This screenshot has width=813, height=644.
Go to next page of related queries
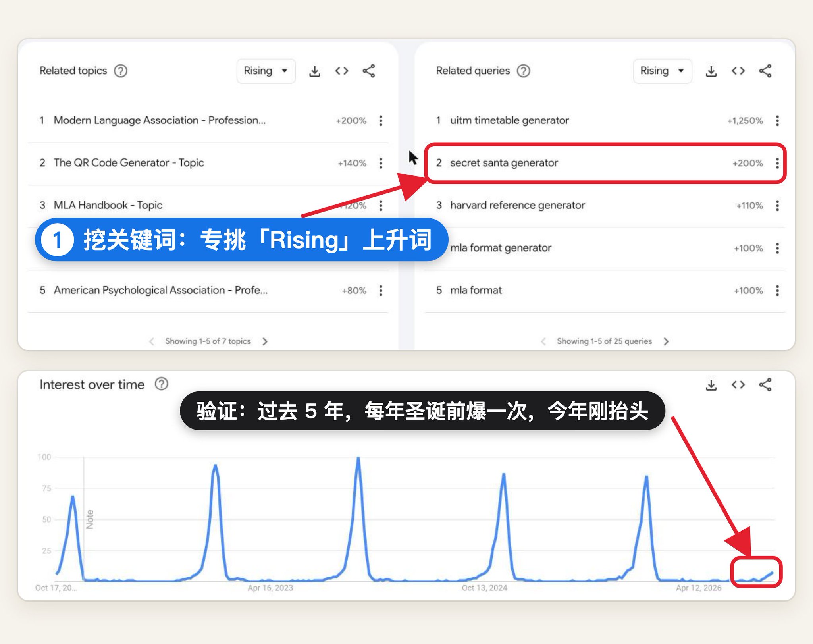(x=666, y=341)
